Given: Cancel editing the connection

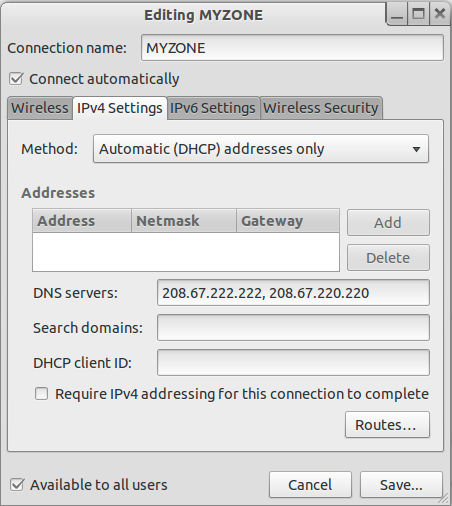Looking at the screenshot, I should 310,485.
